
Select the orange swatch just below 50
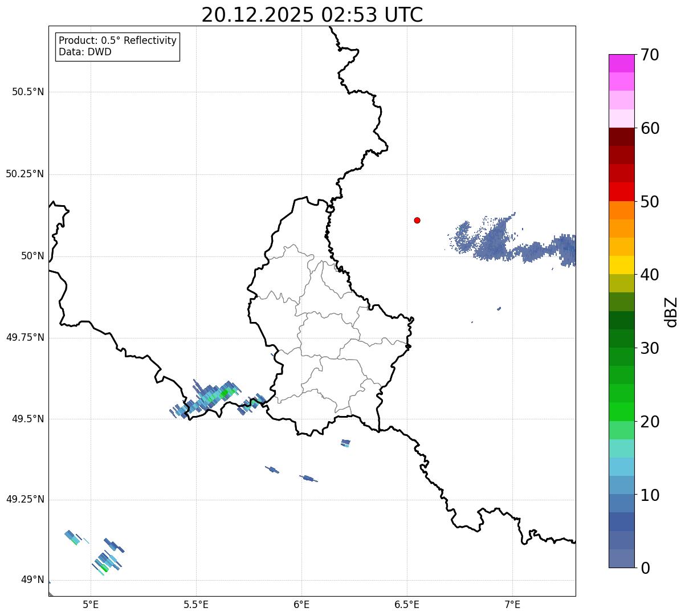click(621, 210)
